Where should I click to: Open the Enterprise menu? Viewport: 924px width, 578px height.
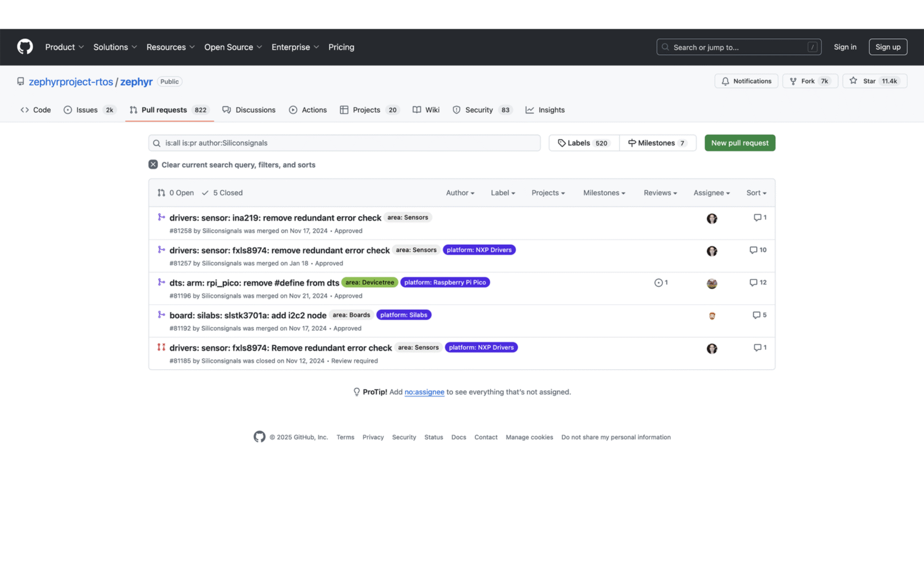coord(295,47)
